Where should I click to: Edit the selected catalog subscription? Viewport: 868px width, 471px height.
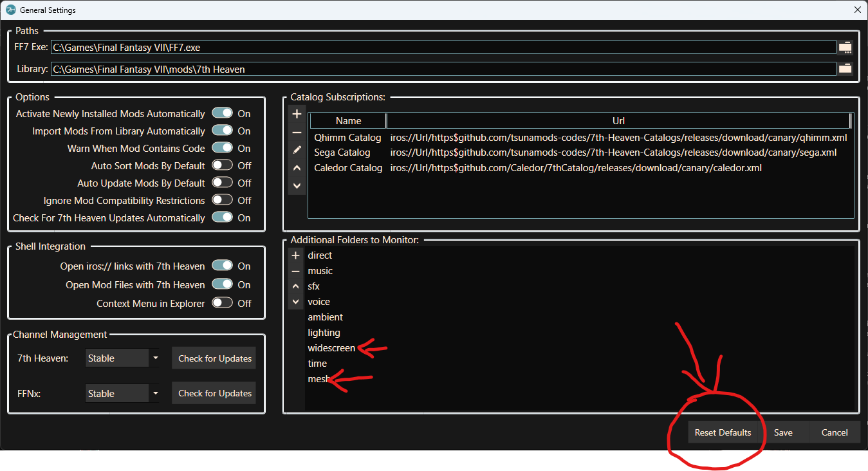click(297, 150)
